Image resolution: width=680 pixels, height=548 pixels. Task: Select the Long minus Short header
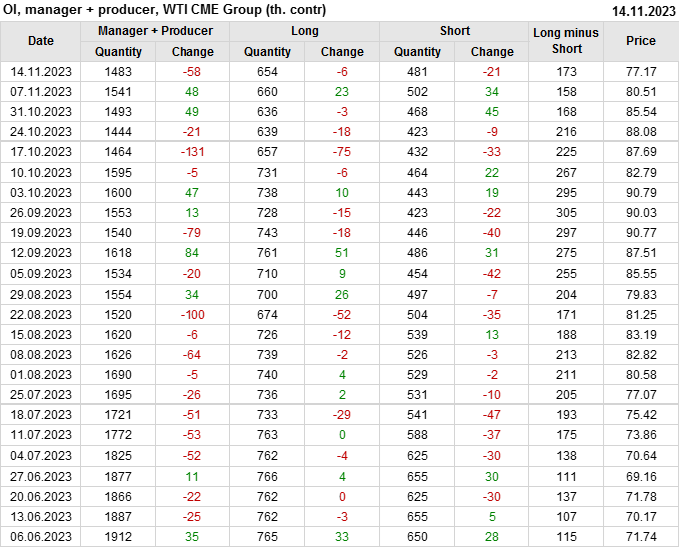[x=566, y=41]
